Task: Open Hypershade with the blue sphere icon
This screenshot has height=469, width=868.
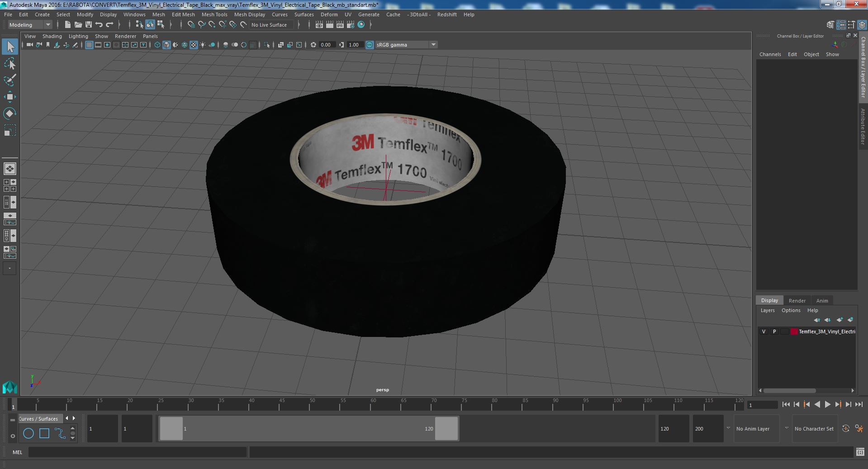Action: pos(361,25)
